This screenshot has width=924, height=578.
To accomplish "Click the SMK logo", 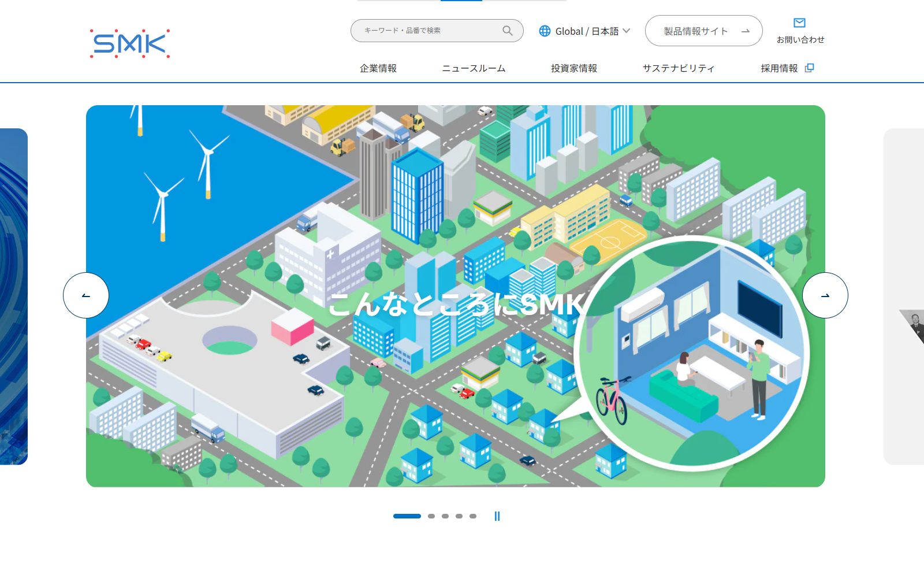I will point(130,43).
